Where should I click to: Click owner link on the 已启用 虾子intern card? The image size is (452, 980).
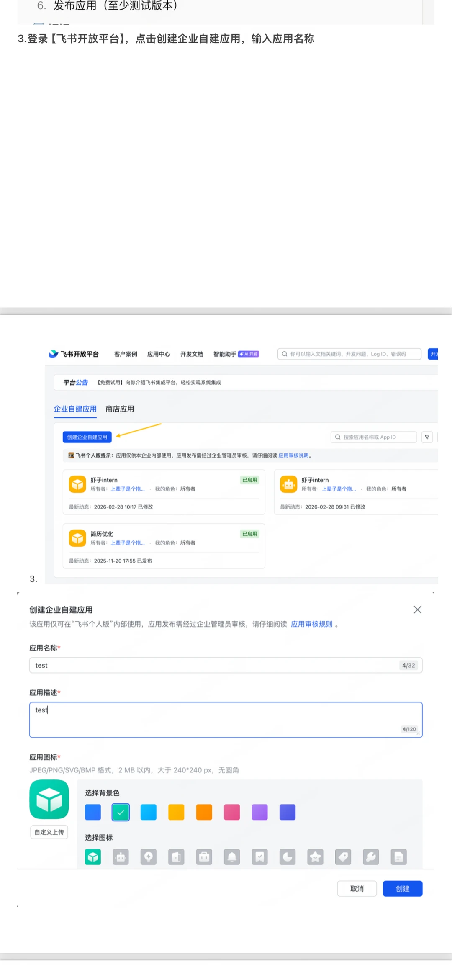click(128, 489)
